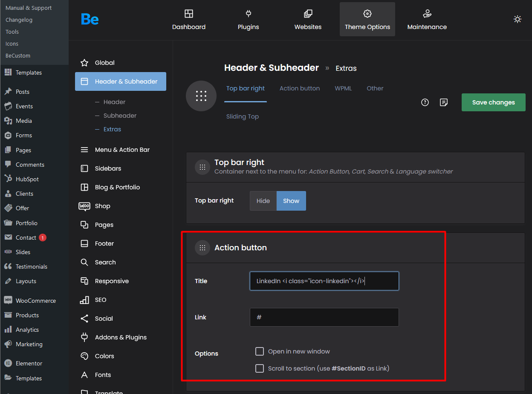Click into the Link input field

click(x=324, y=317)
